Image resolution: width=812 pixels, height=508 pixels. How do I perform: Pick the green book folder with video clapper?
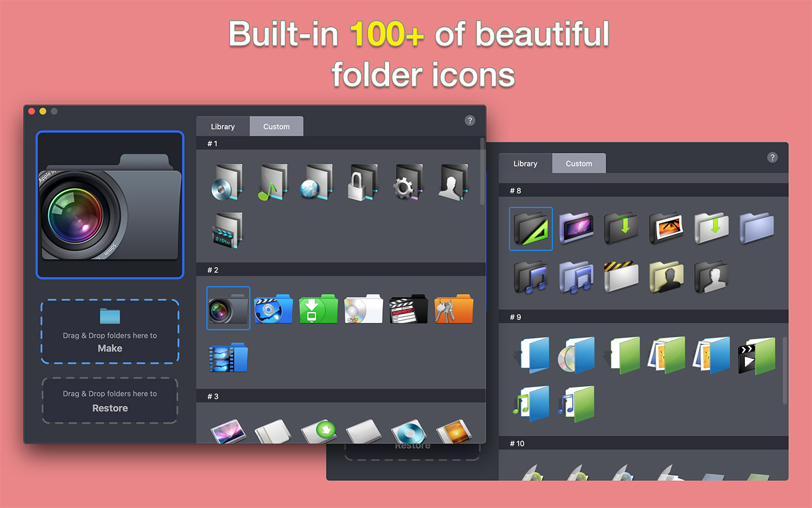tap(757, 355)
